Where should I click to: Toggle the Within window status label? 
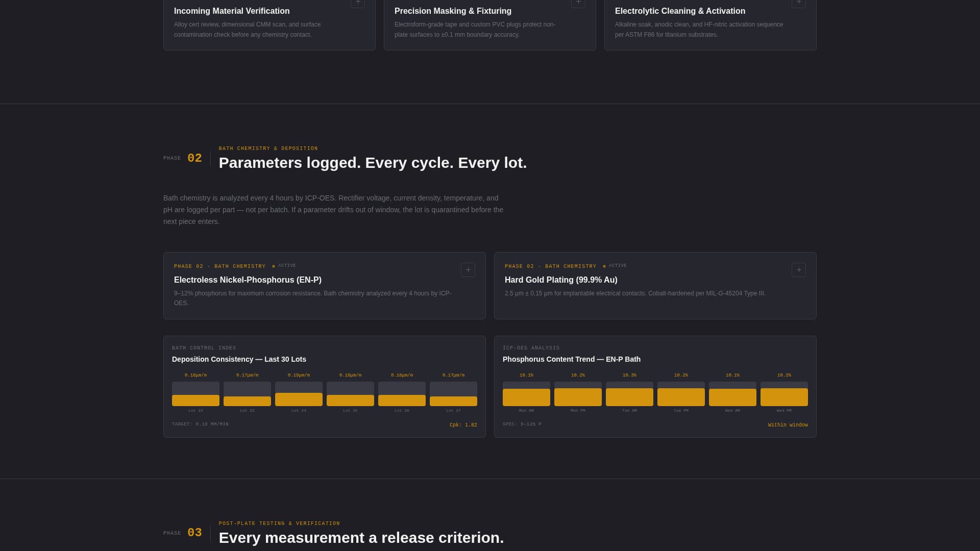point(788,424)
